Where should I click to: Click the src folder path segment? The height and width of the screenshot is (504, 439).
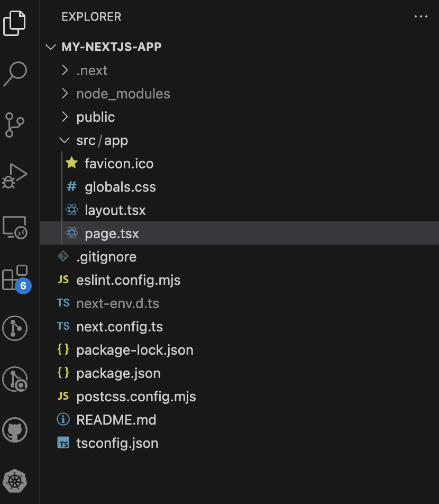tap(86, 140)
